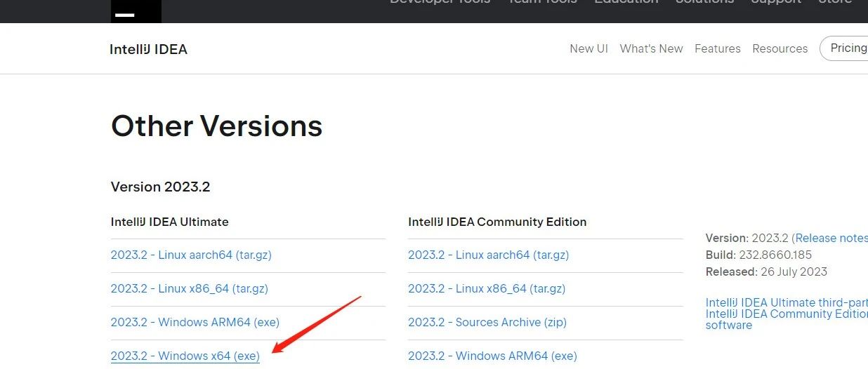Click the JetBrains logo icon
This screenshot has width=868, height=369.
coord(136,11)
